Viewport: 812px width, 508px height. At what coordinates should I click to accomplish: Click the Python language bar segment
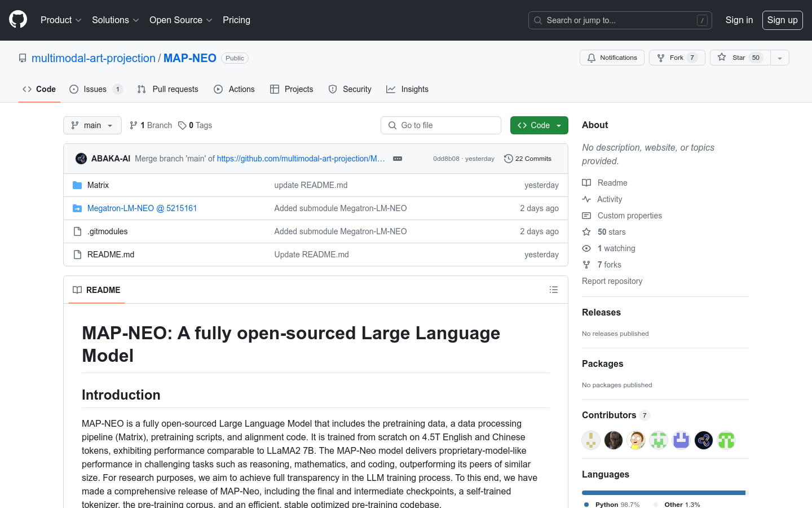[664, 493]
